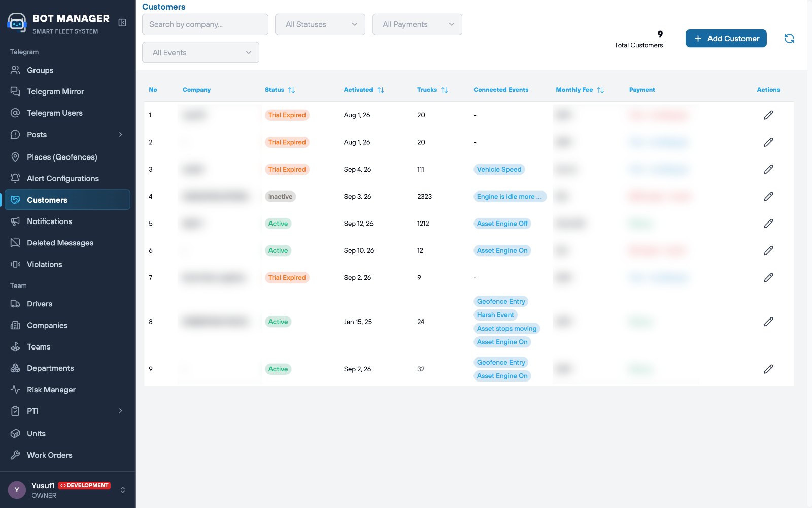Open the Yusuf1 account switcher arrows
The image size is (812, 508).
point(123,490)
